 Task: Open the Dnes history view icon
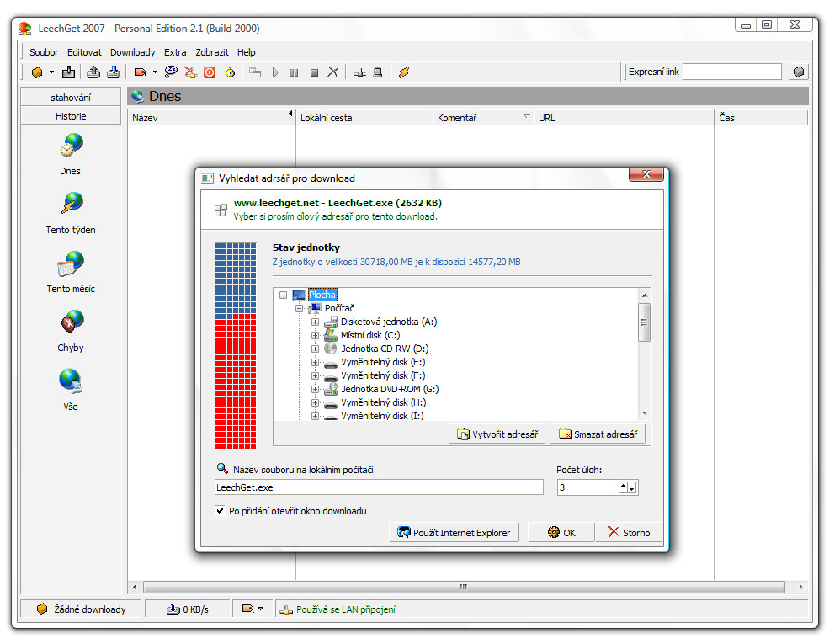tap(72, 146)
